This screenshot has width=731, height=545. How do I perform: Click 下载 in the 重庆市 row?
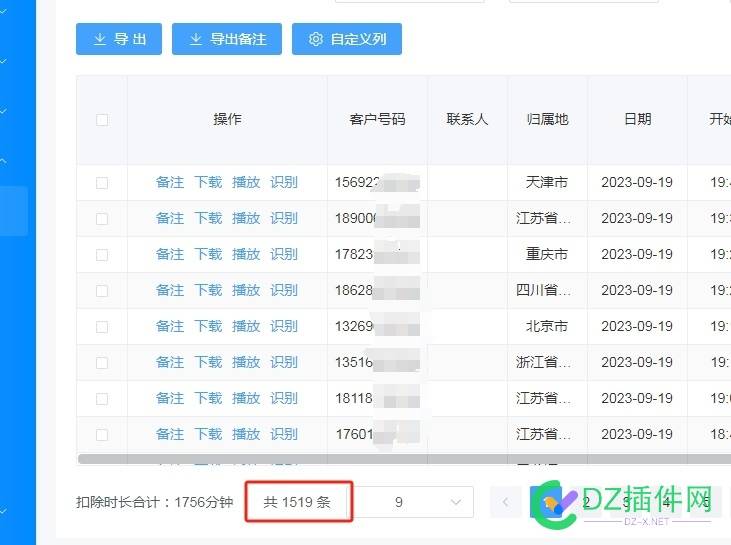(208, 254)
